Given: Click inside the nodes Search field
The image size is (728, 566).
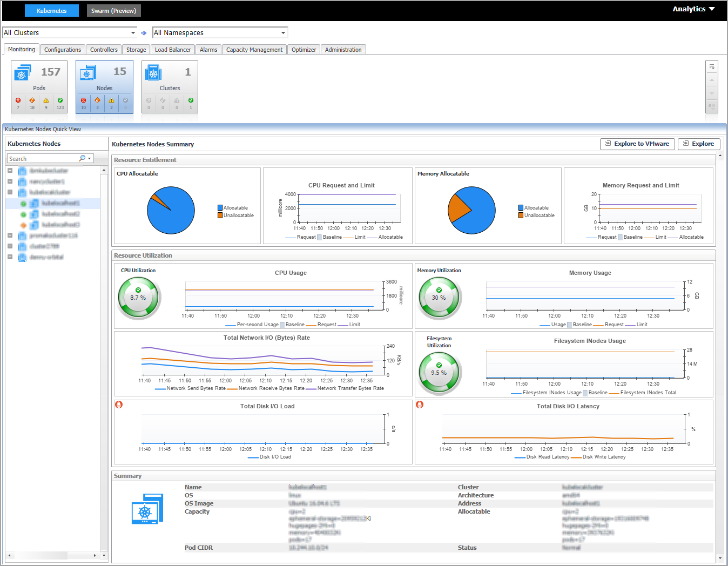Looking at the screenshot, I should [x=43, y=159].
